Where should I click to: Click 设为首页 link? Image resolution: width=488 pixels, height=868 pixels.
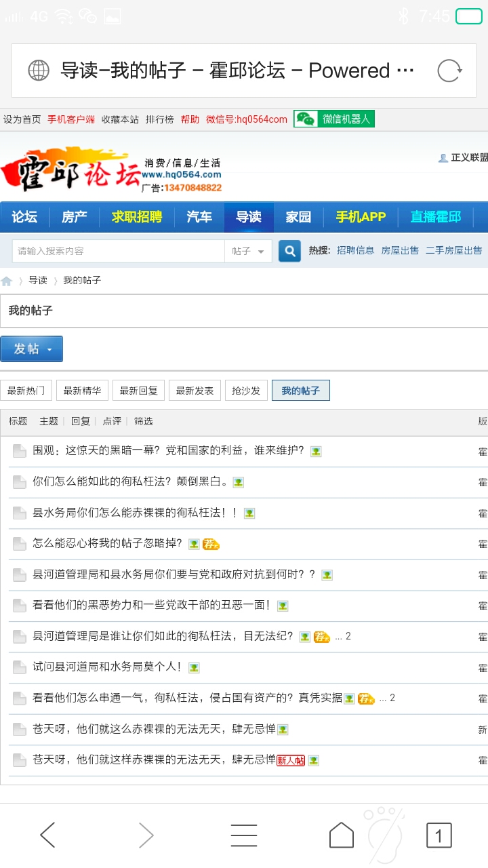22,119
